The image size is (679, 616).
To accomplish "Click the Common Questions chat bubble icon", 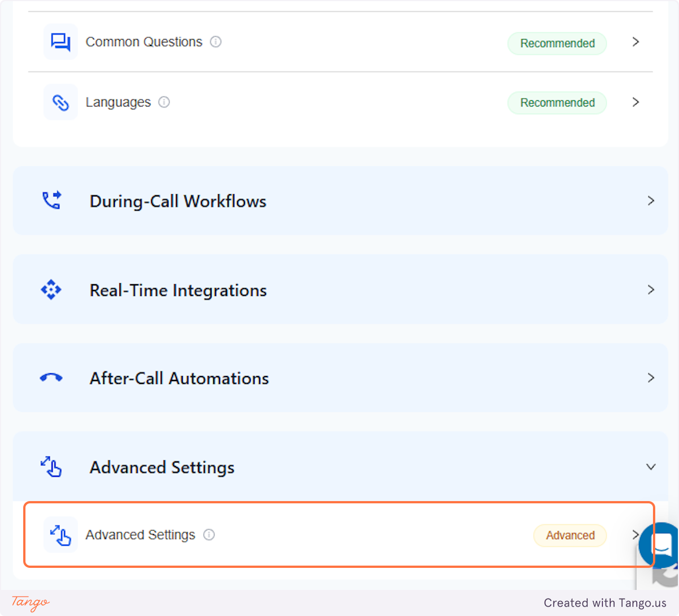I will point(61,41).
